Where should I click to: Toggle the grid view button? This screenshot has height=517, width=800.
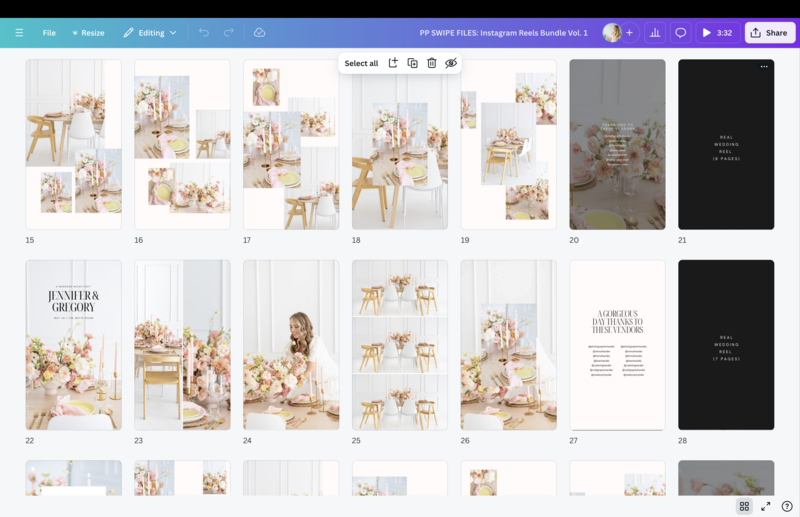pos(744,506)
